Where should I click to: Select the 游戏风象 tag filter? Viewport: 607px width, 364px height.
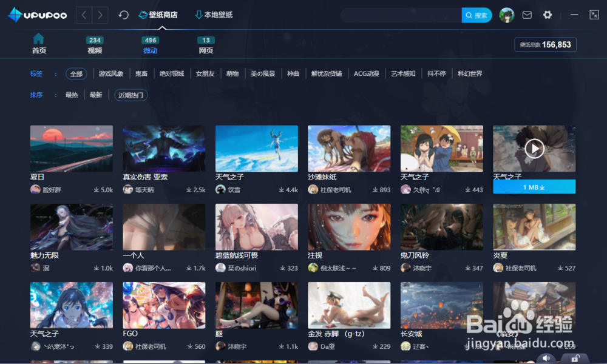point(110,74)
